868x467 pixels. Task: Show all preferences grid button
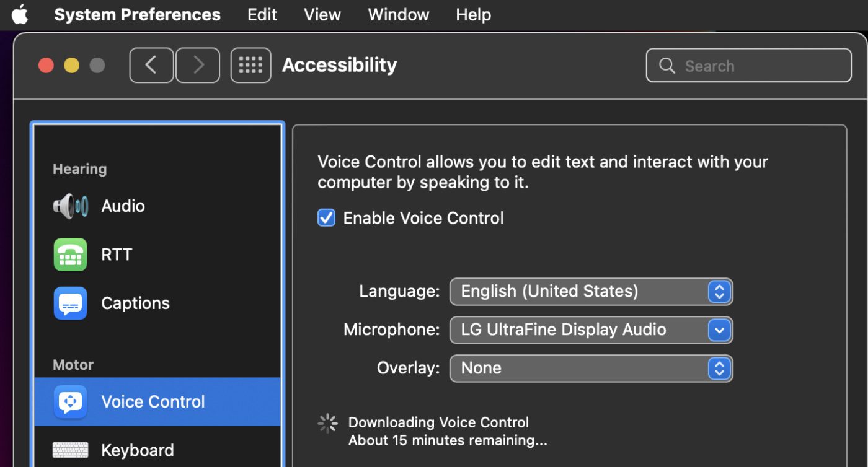click(250, 65)
